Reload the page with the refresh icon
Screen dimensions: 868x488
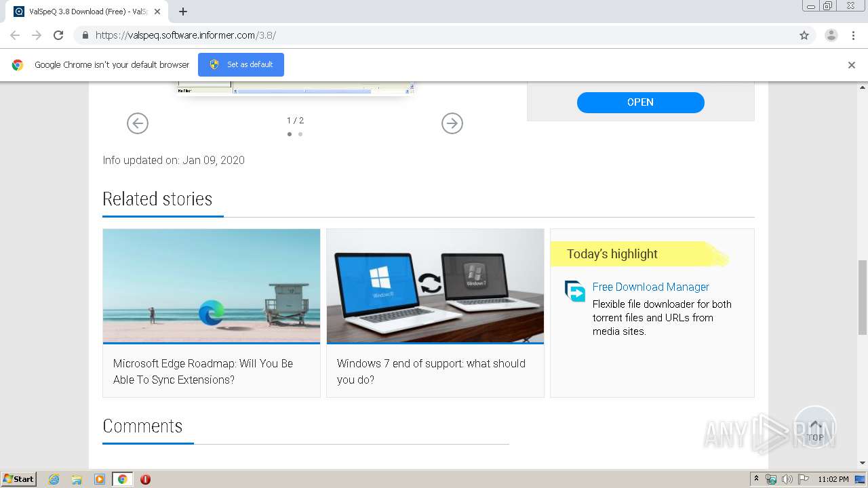click(x=58, y=35)
